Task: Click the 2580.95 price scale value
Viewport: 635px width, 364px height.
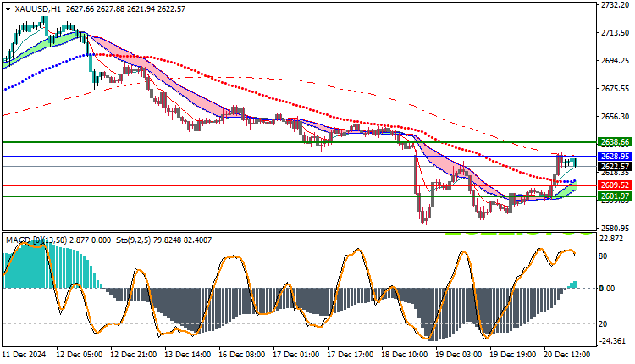Action: coord(616,229)
